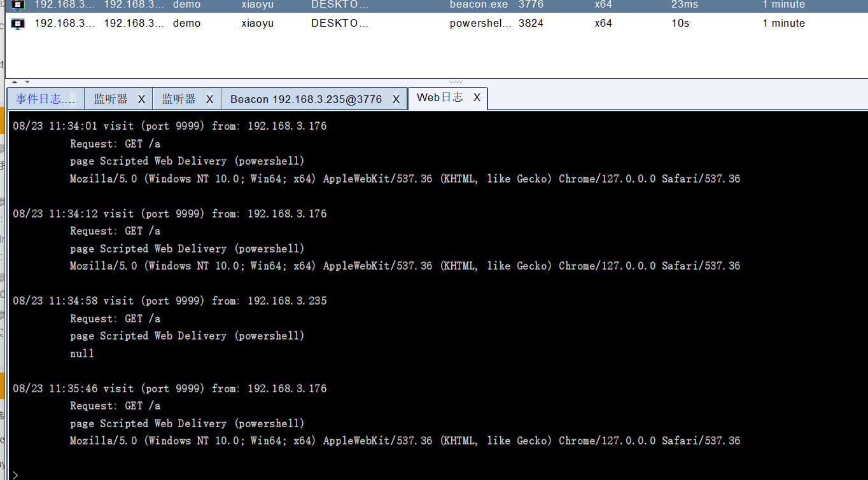868x480 pixels.
Task: Click '1 minute' in the powershell row
Action: 784,24
